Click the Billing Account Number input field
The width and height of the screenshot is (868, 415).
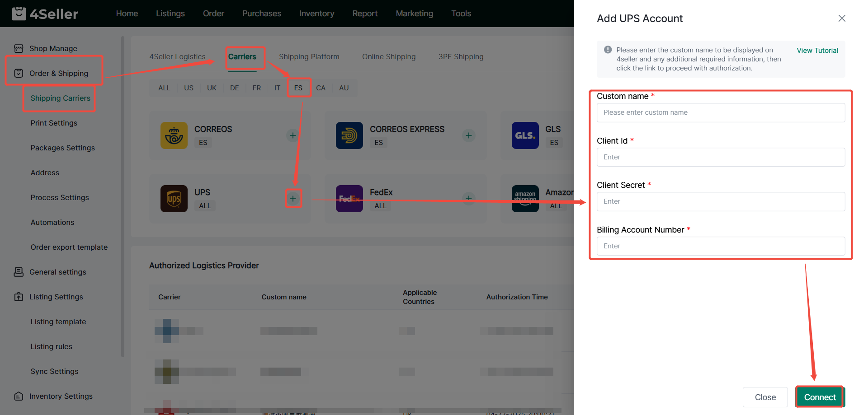[721, 246]
